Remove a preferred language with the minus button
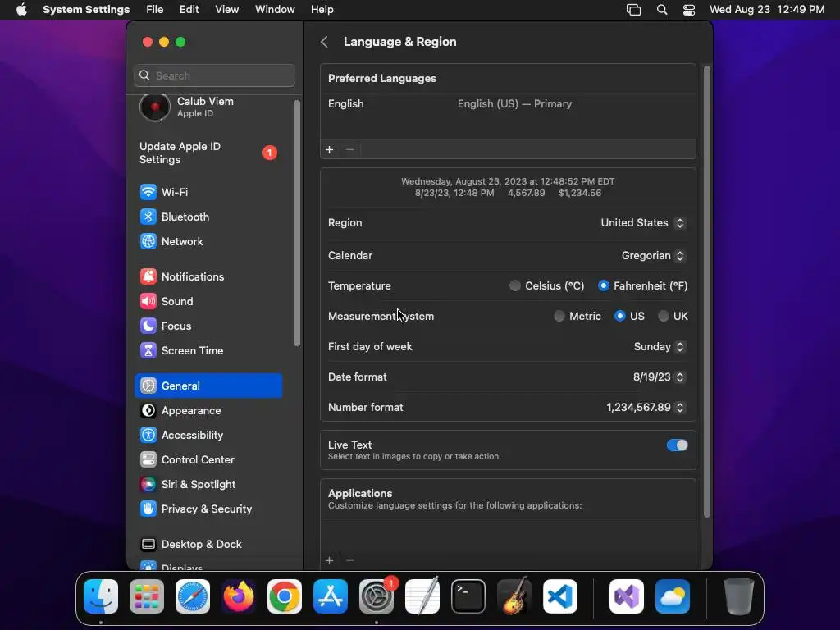 point(349,150)
